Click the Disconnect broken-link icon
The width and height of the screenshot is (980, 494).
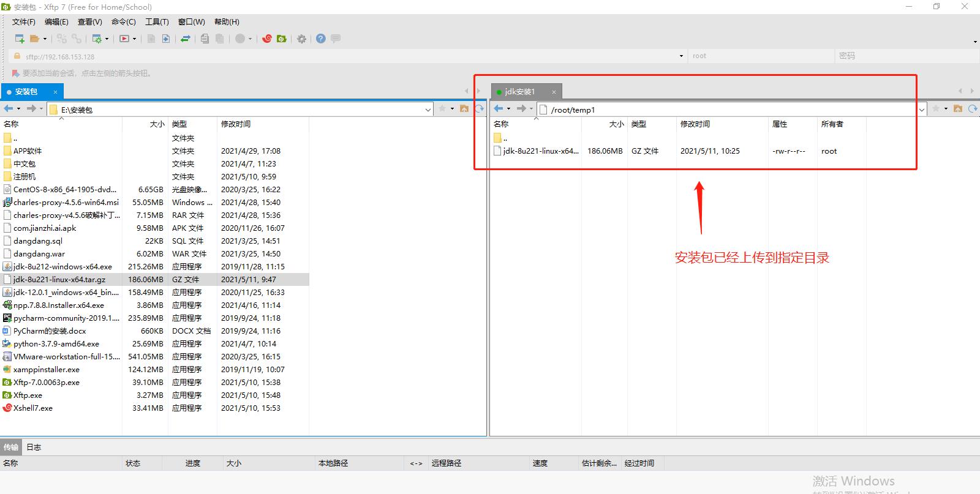[76, 39]
